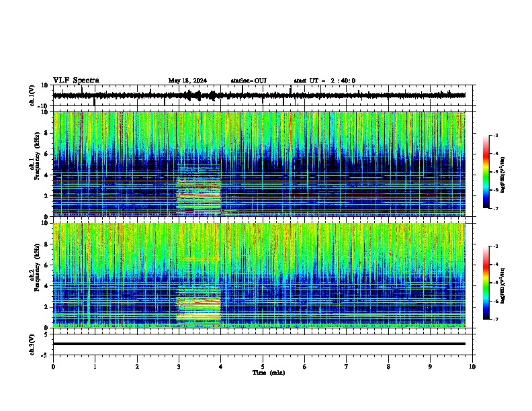
Task: Click time axis tick label "9"
Action: (x=430, y=367)
